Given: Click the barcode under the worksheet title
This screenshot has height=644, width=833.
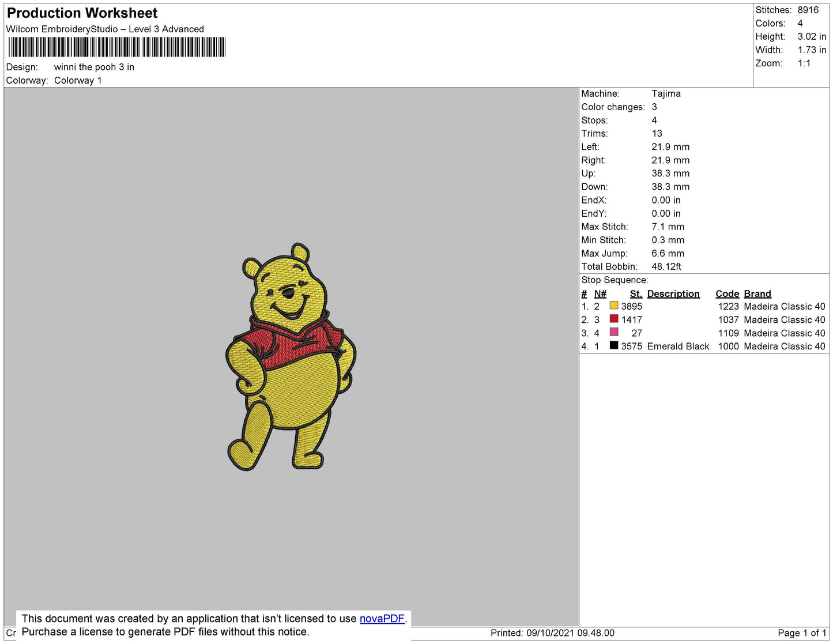Looking at the screenshot, I should pos(116,47).
